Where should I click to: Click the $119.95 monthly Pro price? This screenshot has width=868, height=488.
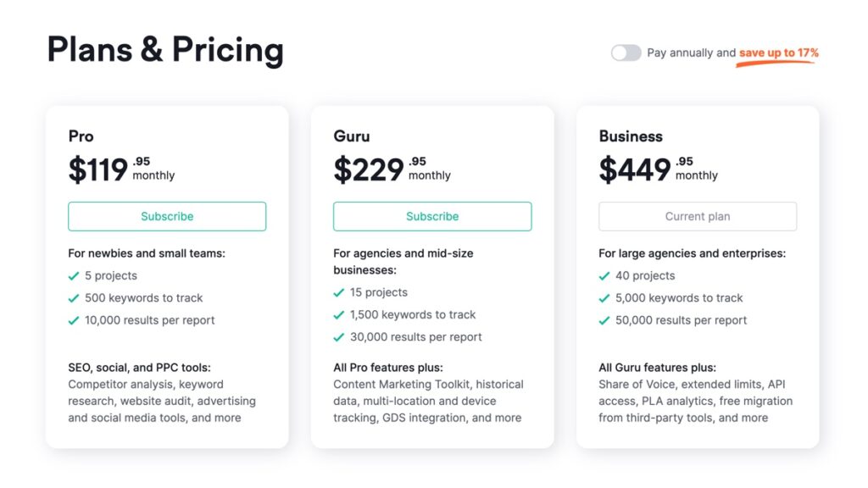tap(122, 169)
